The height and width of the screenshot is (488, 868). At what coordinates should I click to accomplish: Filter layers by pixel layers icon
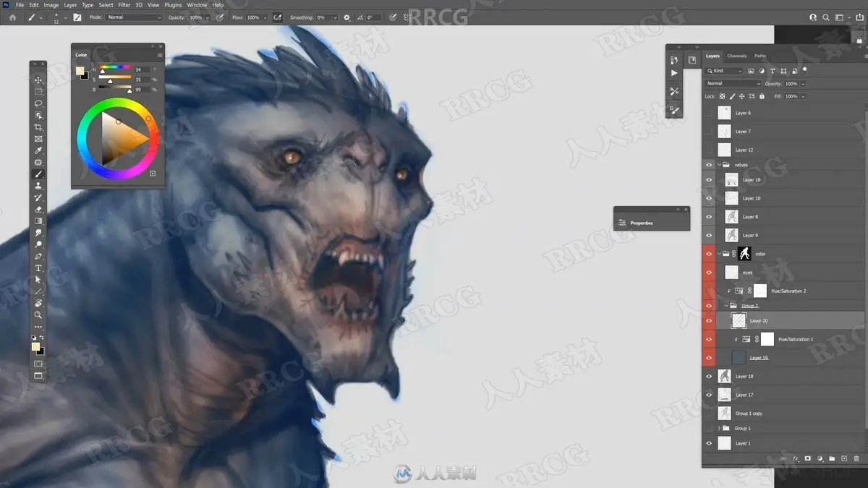tap(751, 71)
